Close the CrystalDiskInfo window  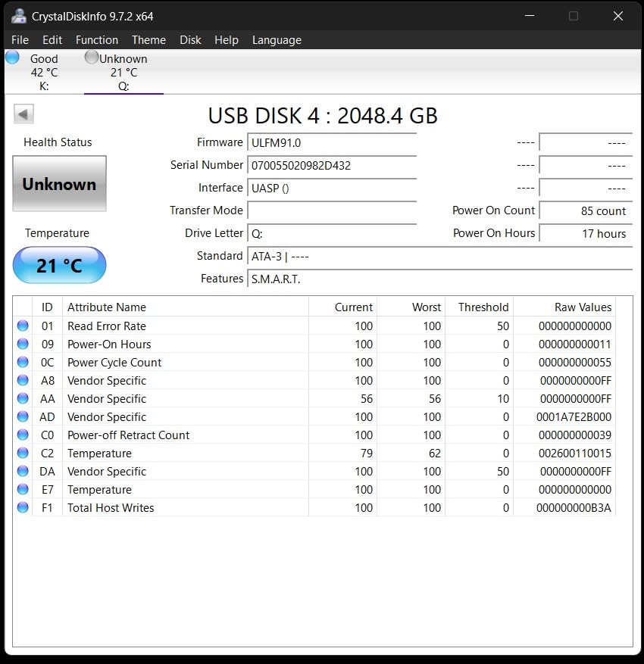click(x=618, y=16)
